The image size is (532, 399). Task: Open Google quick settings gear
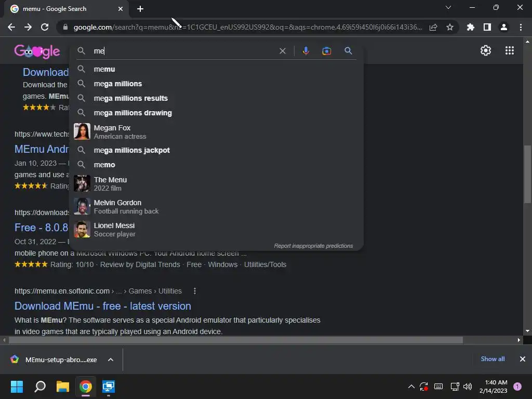486,50
